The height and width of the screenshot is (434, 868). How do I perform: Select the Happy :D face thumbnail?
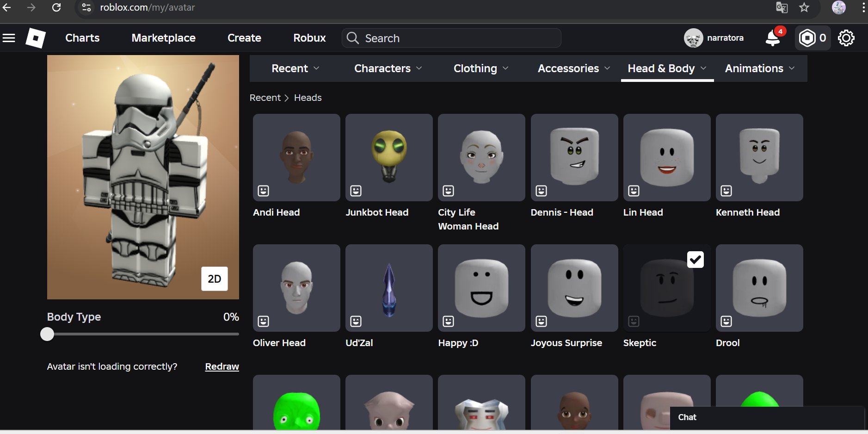click(481, 288)
